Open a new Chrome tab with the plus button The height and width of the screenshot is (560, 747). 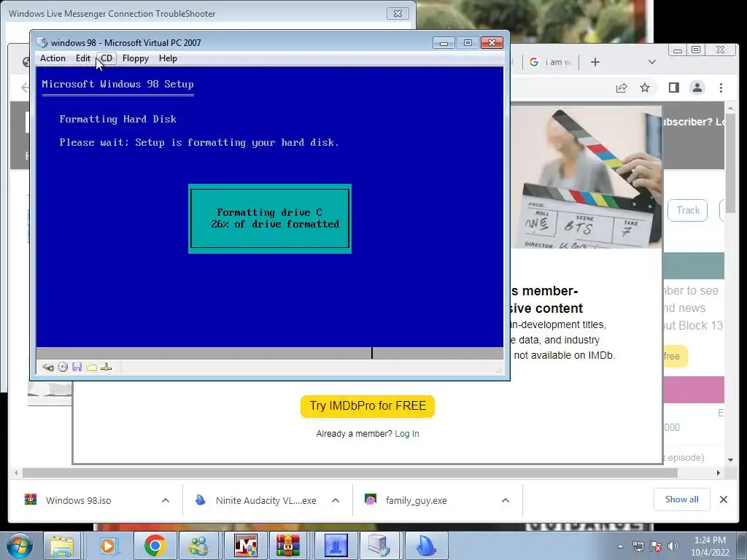[x=595, y=62]
